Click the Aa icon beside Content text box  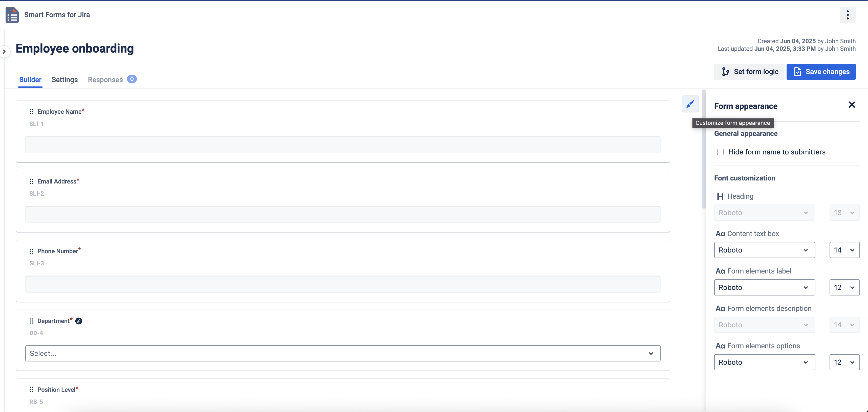click(721, 234)
